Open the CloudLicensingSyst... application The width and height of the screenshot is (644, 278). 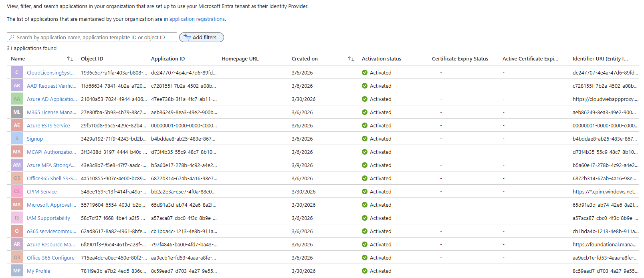tap(51, 73)
